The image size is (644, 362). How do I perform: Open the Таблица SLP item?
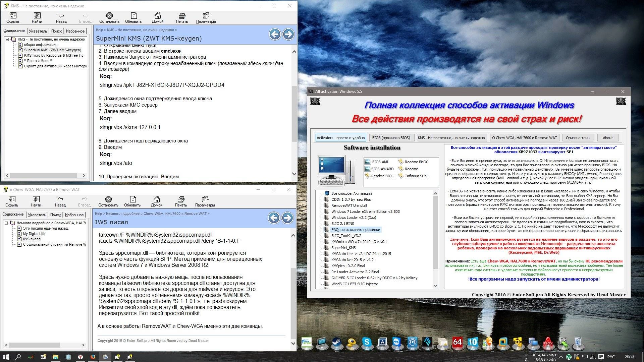[414, 176]
